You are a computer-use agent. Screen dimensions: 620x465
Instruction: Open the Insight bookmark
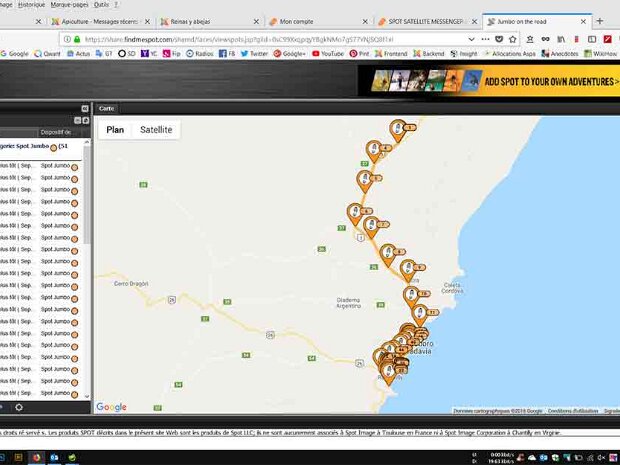click(x=464, y=53)
